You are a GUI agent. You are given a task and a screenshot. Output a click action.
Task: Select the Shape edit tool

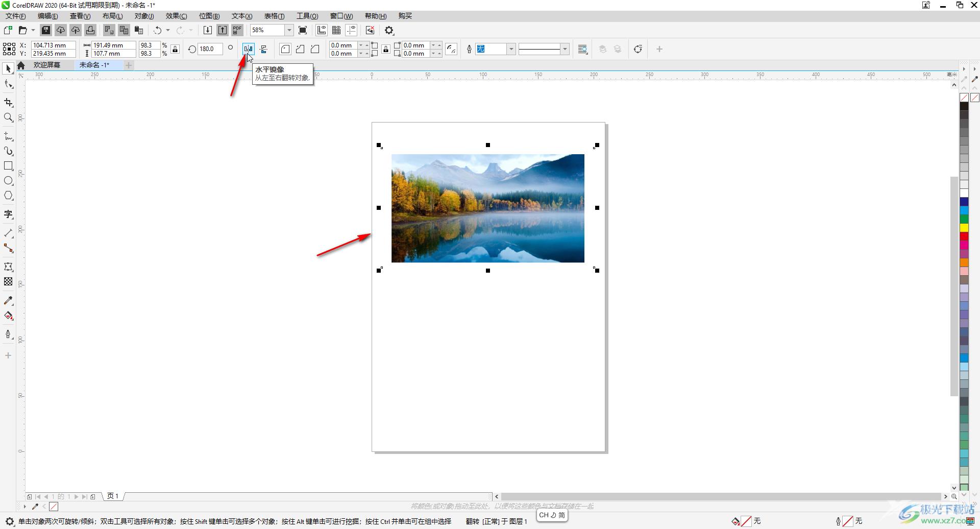click(8, 84)
